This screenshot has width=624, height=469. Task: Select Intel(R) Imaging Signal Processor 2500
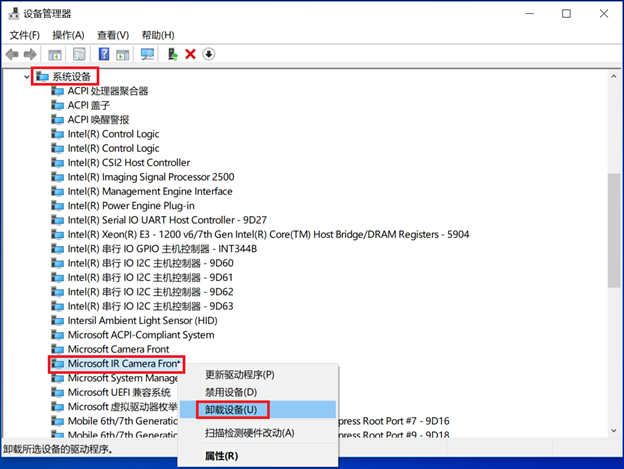[151, 177]
